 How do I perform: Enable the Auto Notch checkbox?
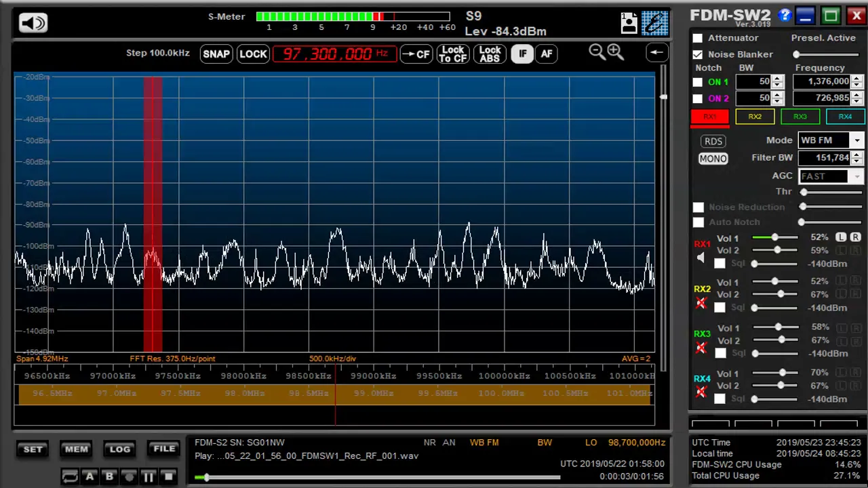698,222
